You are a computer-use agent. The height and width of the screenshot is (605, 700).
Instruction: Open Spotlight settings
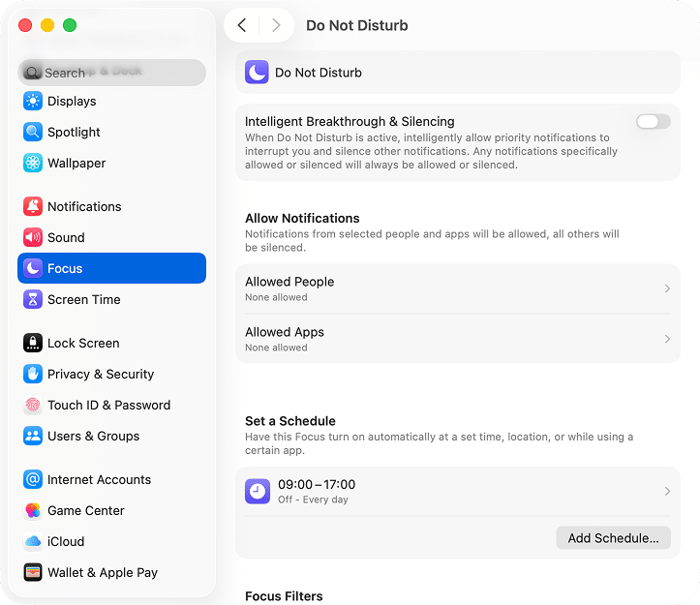click(111, 132)
